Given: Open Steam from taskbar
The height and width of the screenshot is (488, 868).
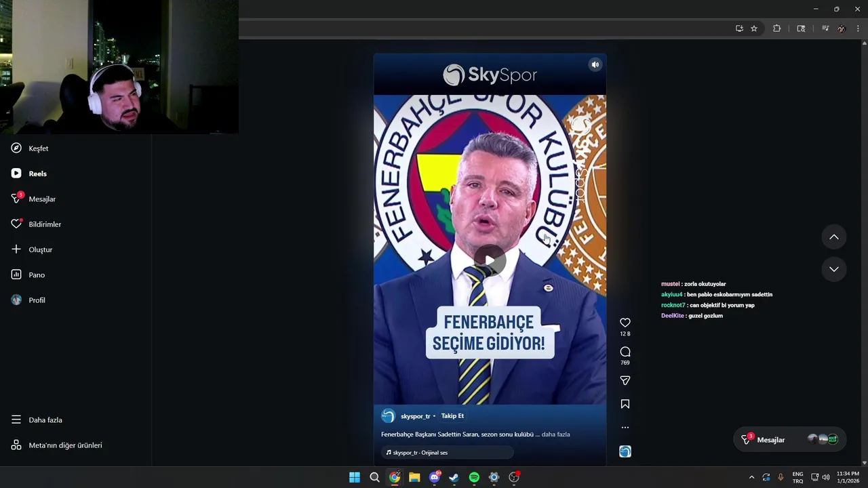Looking at the screenshot, I should [x=454, y=478].
